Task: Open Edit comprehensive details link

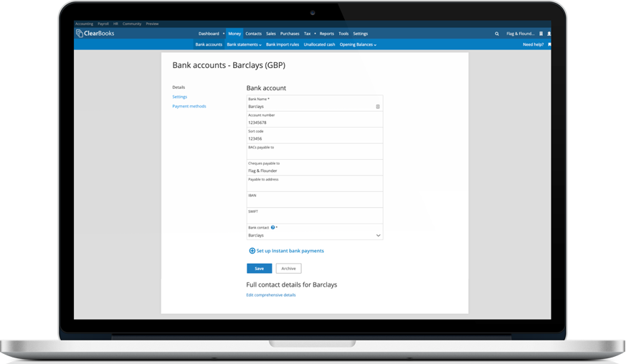Action: click(x=270, y=295)
